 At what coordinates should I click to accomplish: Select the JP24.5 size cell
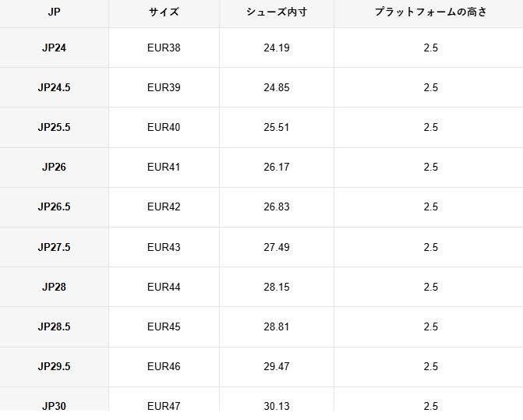point(54,87)
